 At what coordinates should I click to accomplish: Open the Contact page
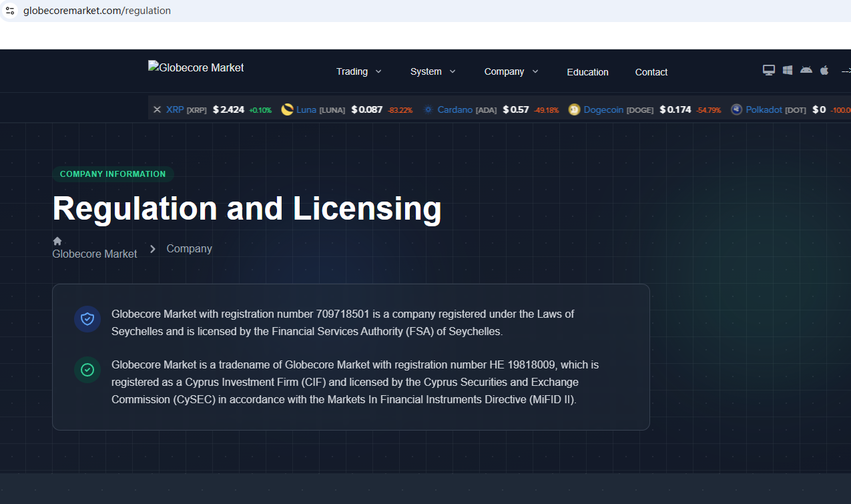pos(651,72)
